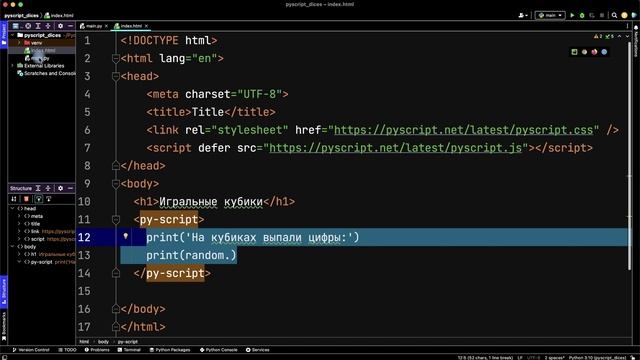Screen dimensions: 640x360
Task: Hide the Project tool window minus icon
Action: [70, 26]
